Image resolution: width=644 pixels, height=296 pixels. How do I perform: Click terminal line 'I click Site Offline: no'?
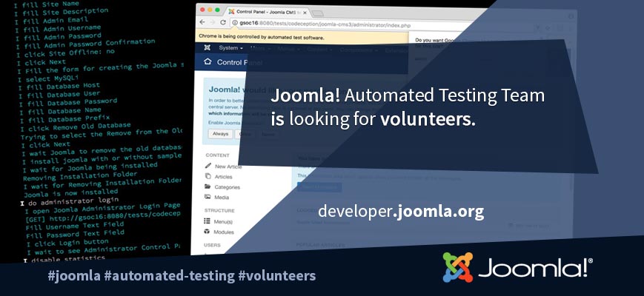click(x=65, y=53)
